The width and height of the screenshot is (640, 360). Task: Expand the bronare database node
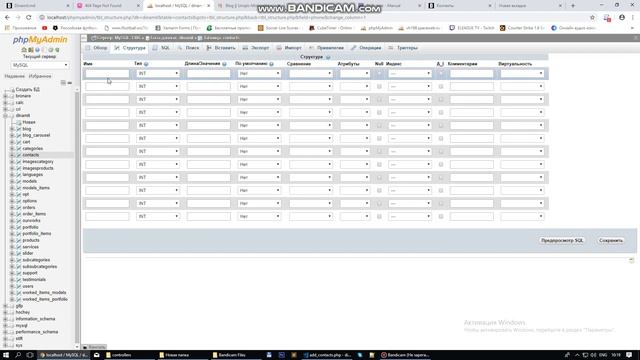tap(5, 96)
